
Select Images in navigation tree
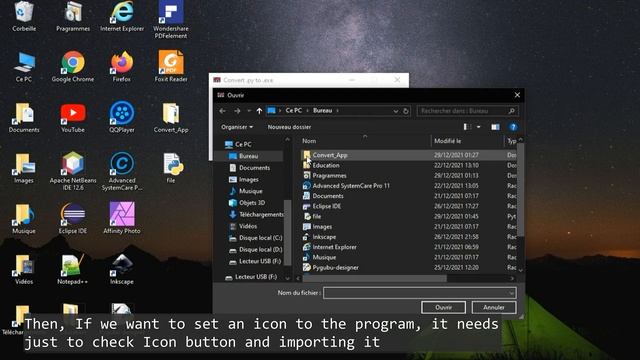(249, 179)
